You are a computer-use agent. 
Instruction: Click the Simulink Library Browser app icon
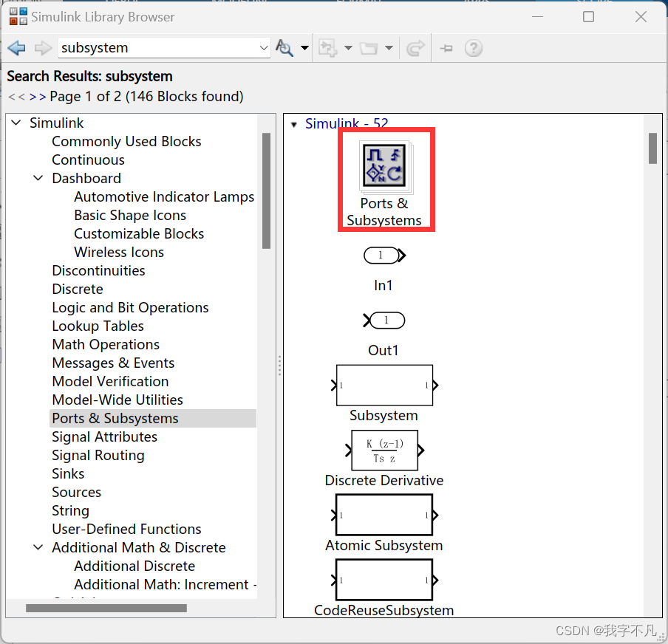[x=18, y=16]
